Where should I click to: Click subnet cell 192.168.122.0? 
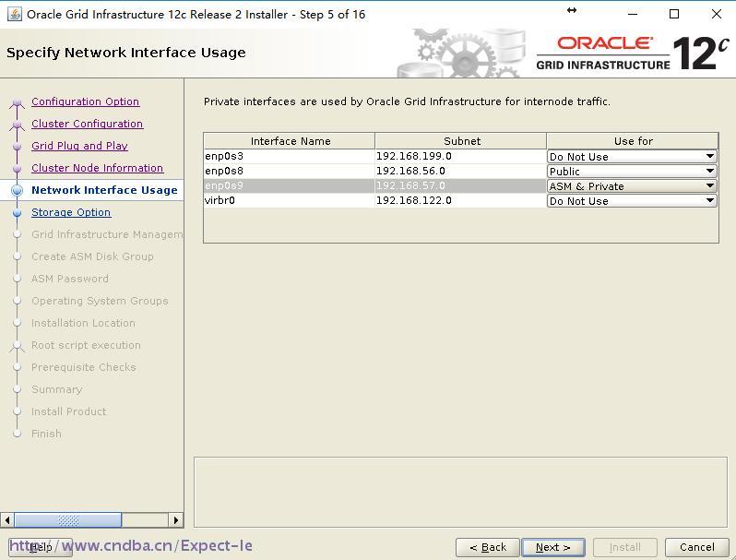click(460, 200)
